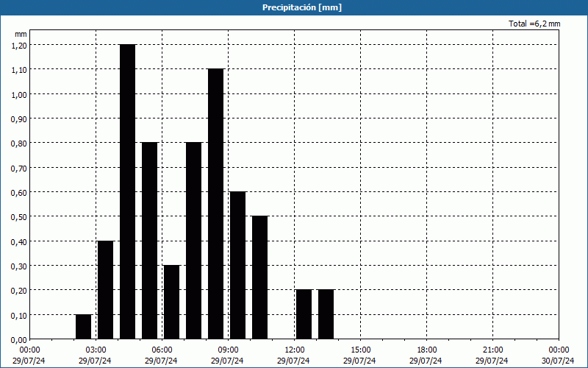Select the 1,10 mm precipitation bar
The width and height of the screenshot is (588, 368).
coord(216,204)
